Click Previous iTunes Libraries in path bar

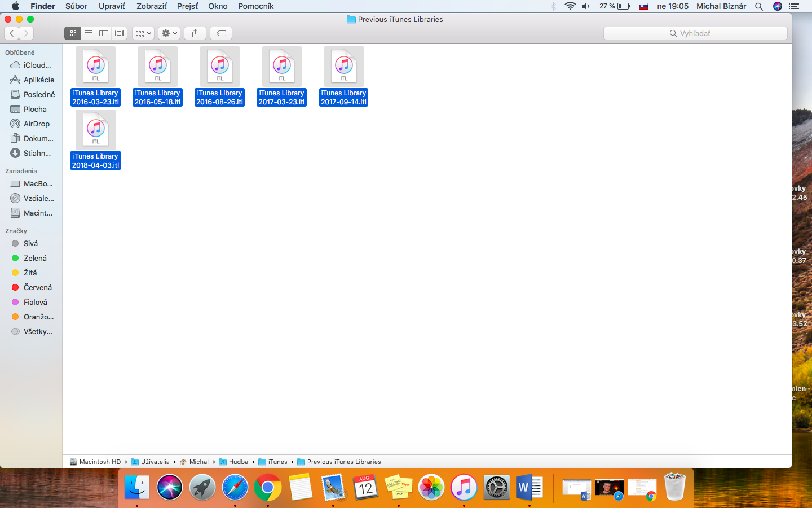tap(339, 462)
